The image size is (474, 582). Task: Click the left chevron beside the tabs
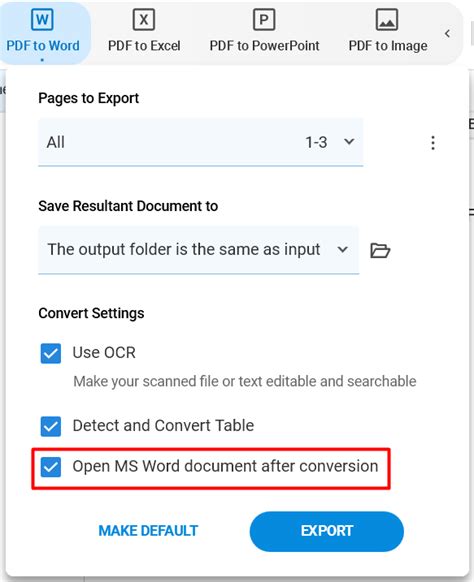click(x=447, y=34)
